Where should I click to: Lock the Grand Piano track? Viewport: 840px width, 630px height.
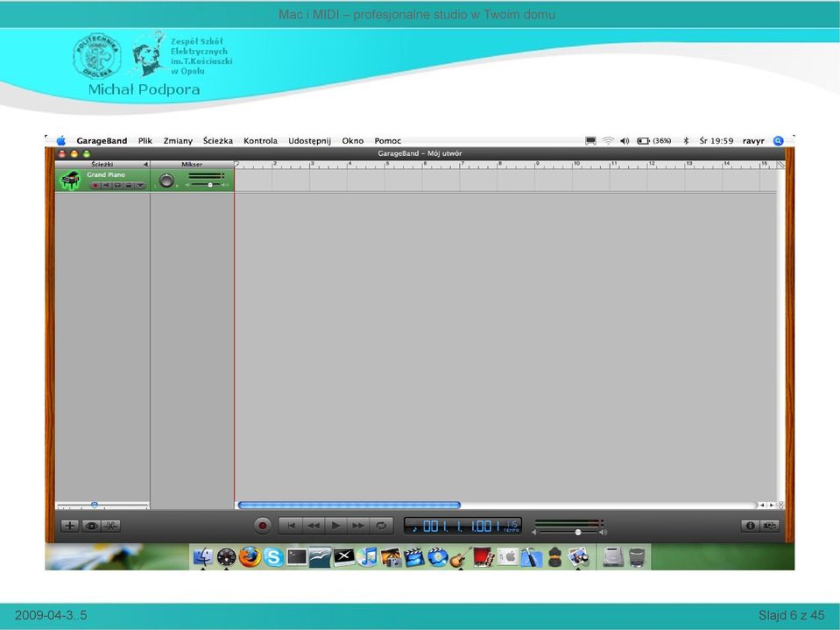click(x=129, y=186)
